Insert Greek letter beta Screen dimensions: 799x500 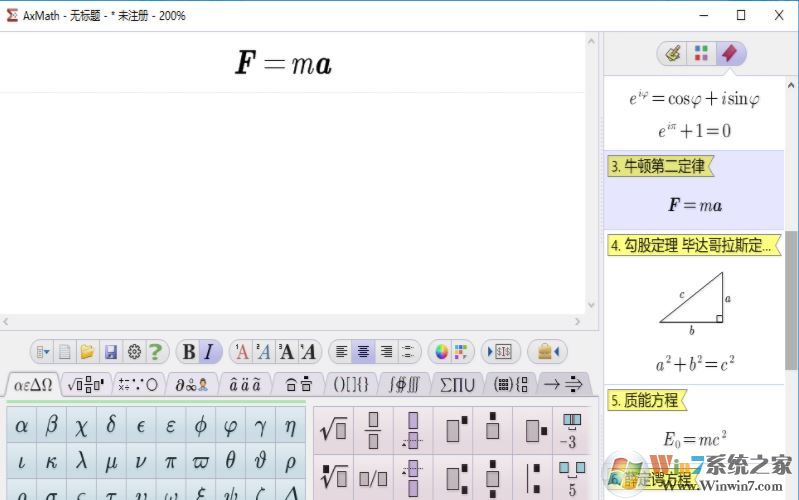pyautogui.click(x=51, y=425)
